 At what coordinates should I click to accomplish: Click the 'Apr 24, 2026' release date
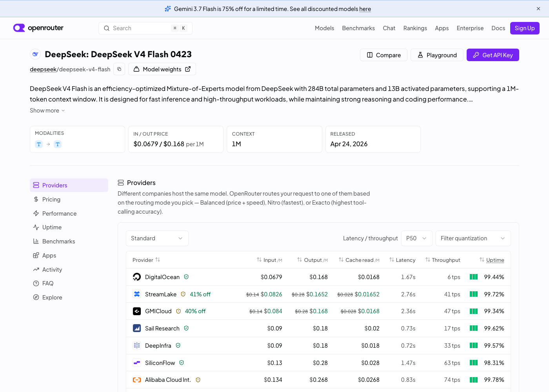pyautogui.click(x=349, y=144)
